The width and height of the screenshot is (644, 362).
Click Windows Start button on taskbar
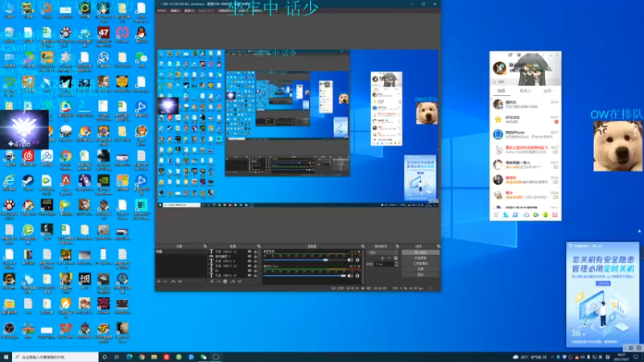[6, 357]
